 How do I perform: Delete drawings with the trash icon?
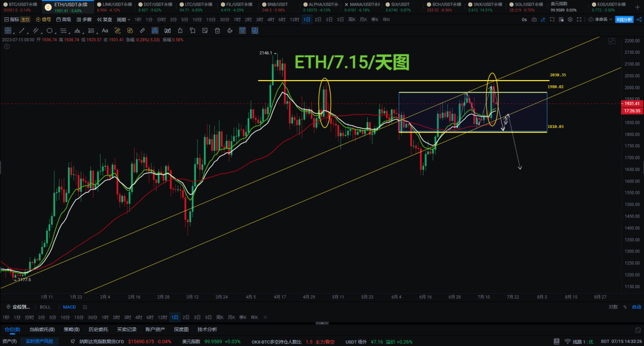(x=217, y=30)
